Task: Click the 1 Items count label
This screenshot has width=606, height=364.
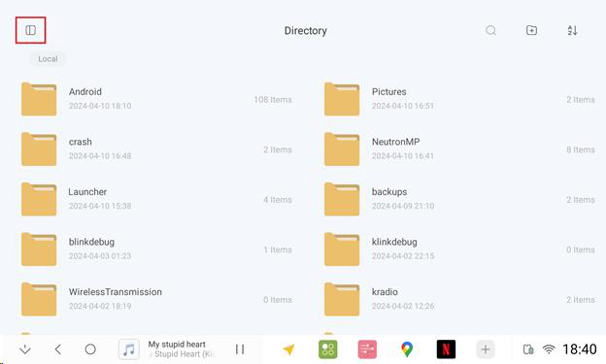Action: tap(278, 249)
